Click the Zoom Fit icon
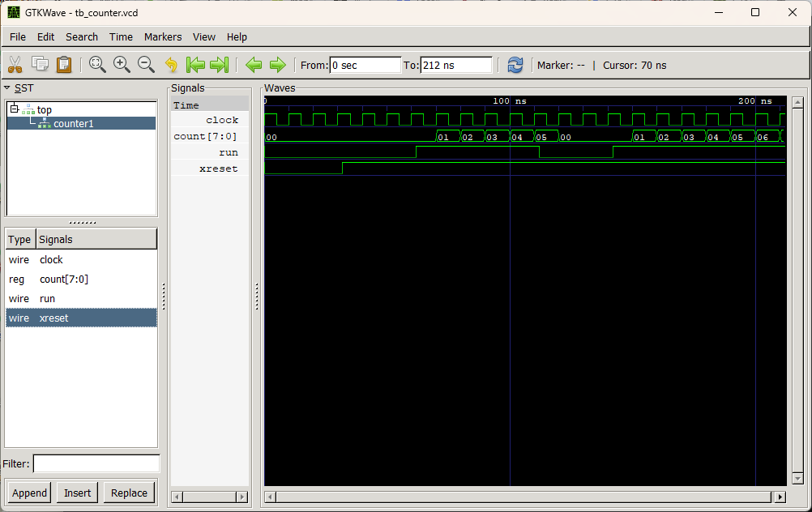 click(x=97, y=65)
